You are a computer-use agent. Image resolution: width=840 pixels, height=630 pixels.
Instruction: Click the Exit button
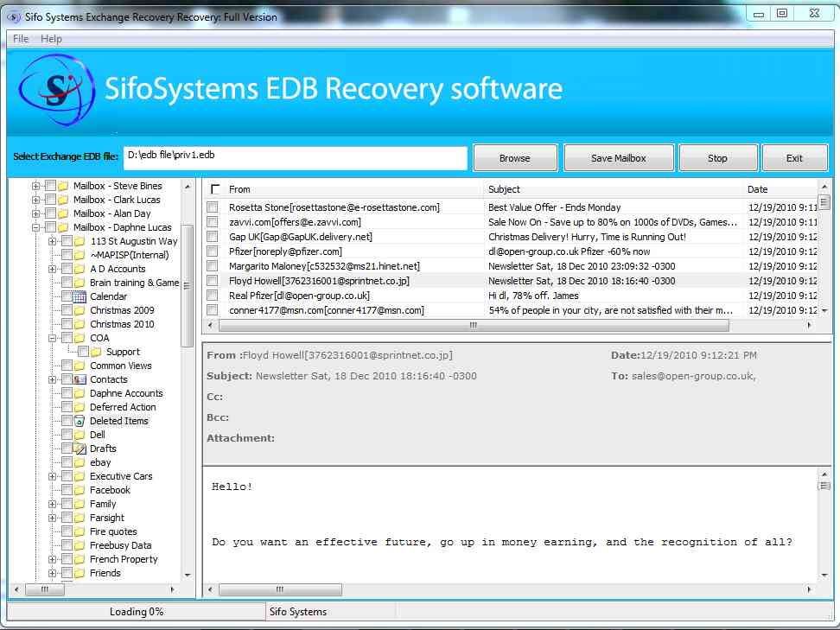pyautogui.click(x=794, y=158)
